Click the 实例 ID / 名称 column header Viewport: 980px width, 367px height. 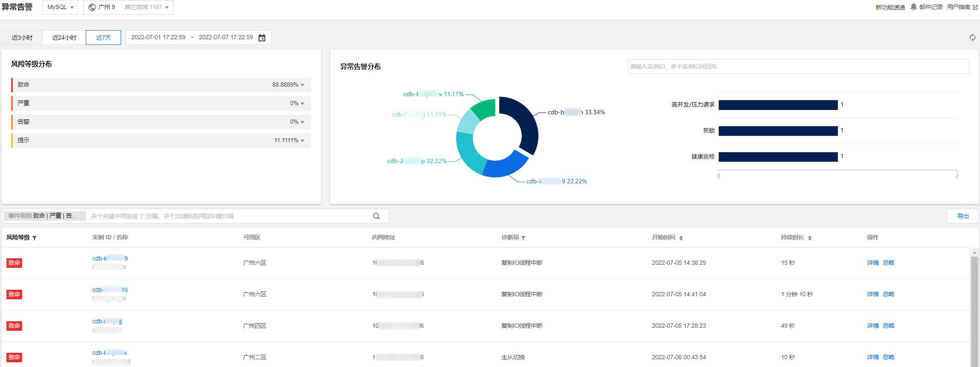[x=110, y=238]
